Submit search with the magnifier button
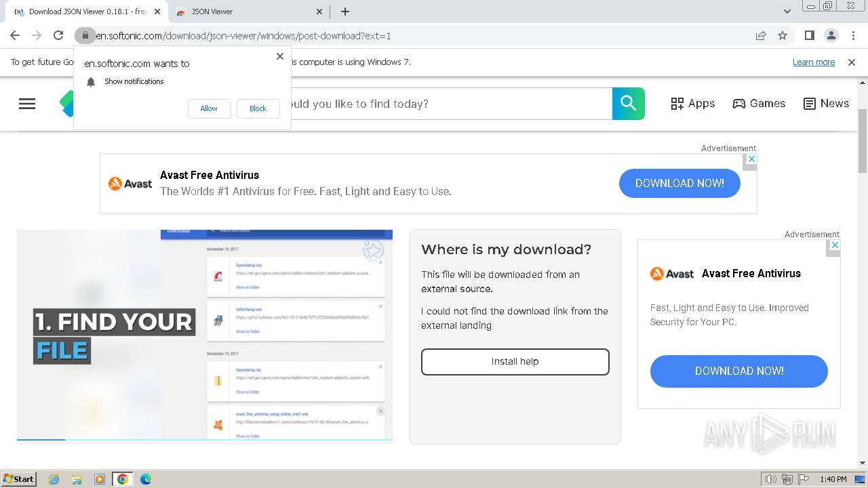Screen dimensions: 868x488 pos(629,104)
